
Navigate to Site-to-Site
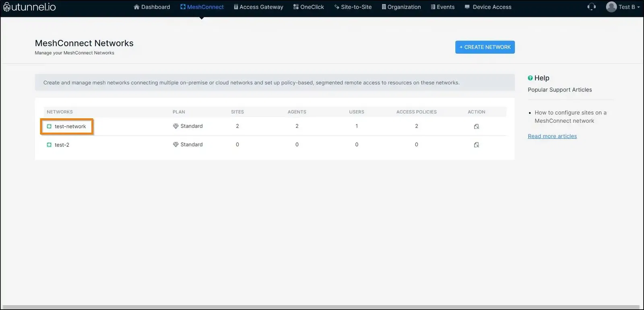[353, 7]
